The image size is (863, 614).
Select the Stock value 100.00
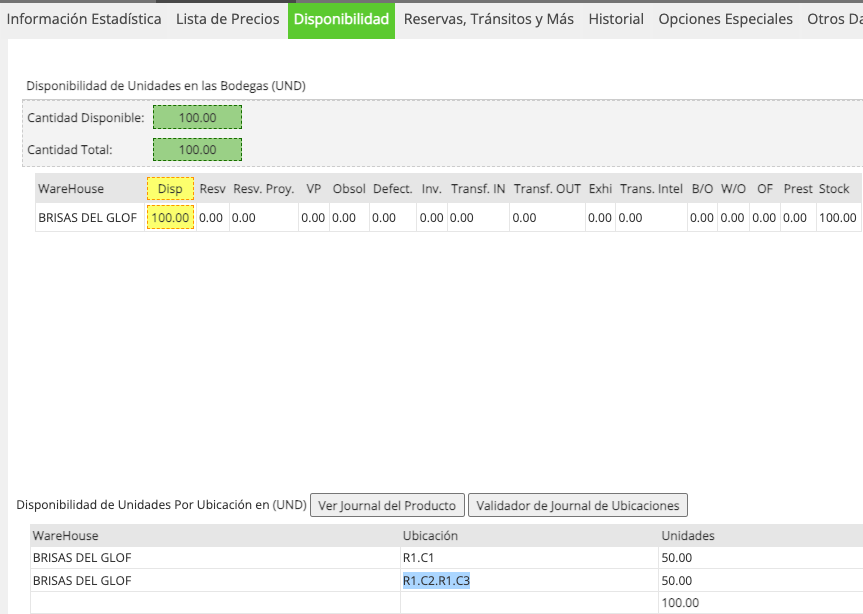(x=837, y=217)
